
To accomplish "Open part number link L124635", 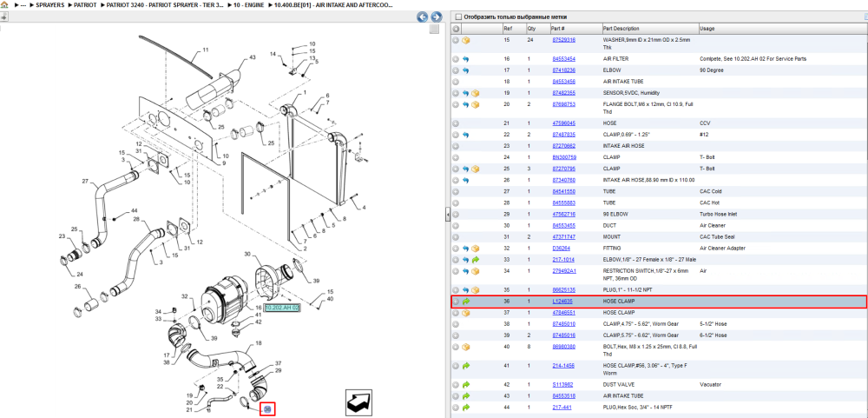I will (562, 302).
